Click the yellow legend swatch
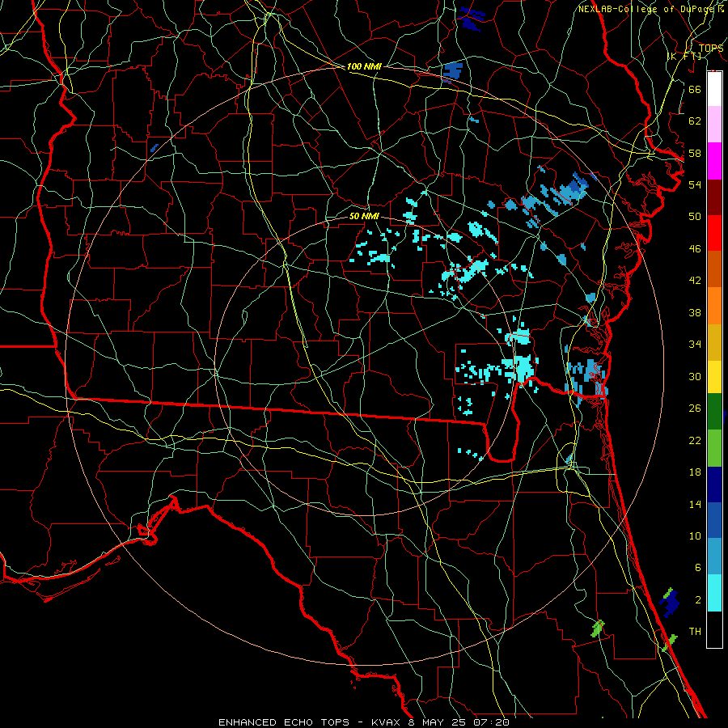This screenshot has height=728, width=728. [714, 377]
